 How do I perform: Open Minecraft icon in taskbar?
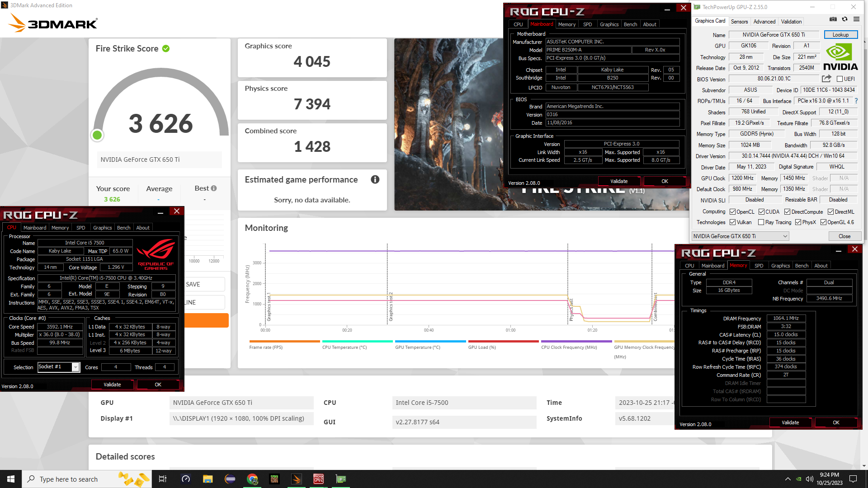click(x=274, y=479)
